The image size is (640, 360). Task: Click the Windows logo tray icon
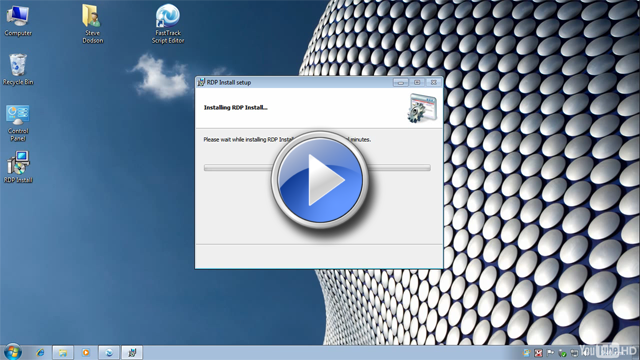click(x=527, y=353)
